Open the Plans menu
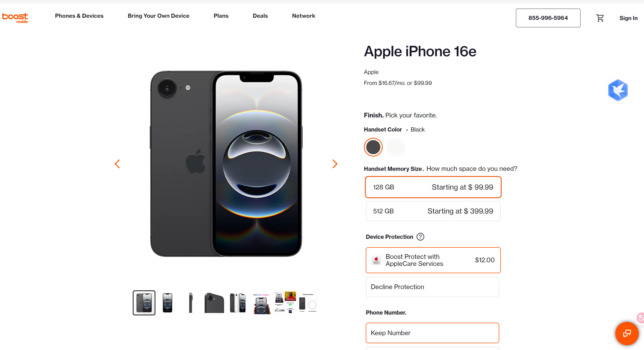Image resolution: width=644 pixels, height=350 pixels. pos(221,16)
